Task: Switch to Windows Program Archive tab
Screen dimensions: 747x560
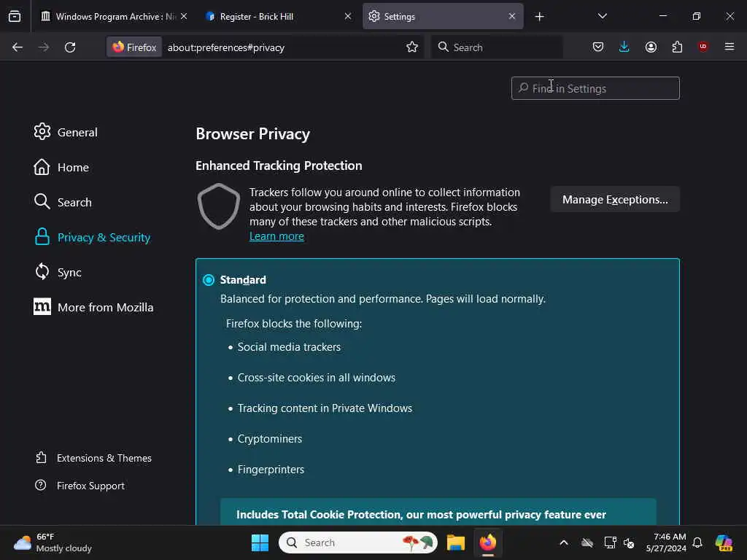Action: click(x=113, y=16)
